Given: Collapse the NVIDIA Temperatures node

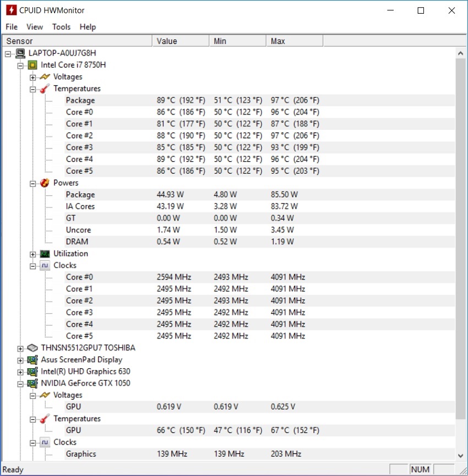Looking at the screenshot, I should (x=33, y=420).
